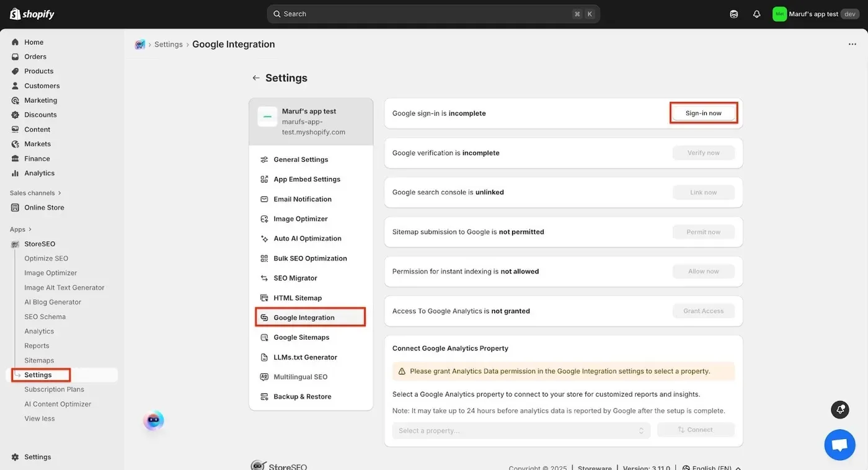The height and width of the screenshot is (470, 868).
Task: Click the Finance bank icon
Action: coord(15,159)
